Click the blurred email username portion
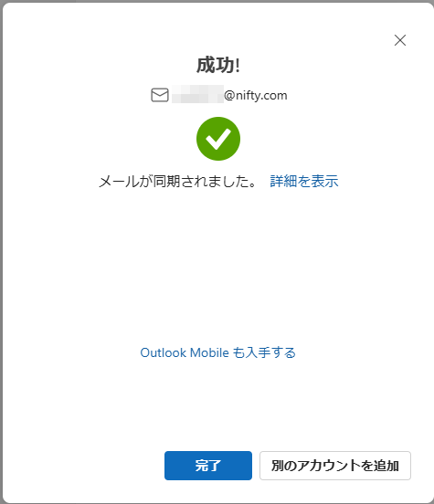This screenshot has height=504, width=434. pos(197,94)
